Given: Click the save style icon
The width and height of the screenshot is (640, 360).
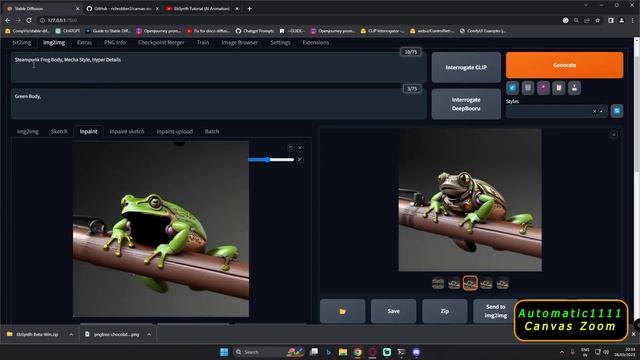Looking at the screenshot, I should (x=574, y=88).
